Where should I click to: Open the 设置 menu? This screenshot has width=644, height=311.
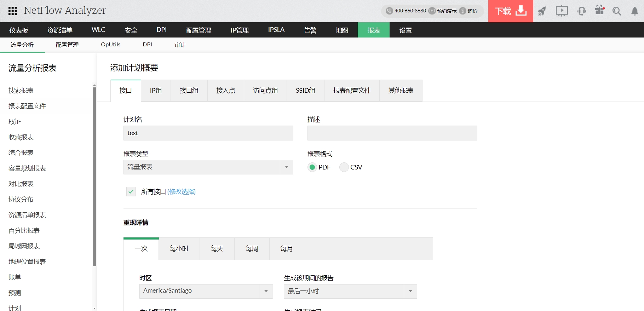tap(406, 30)
